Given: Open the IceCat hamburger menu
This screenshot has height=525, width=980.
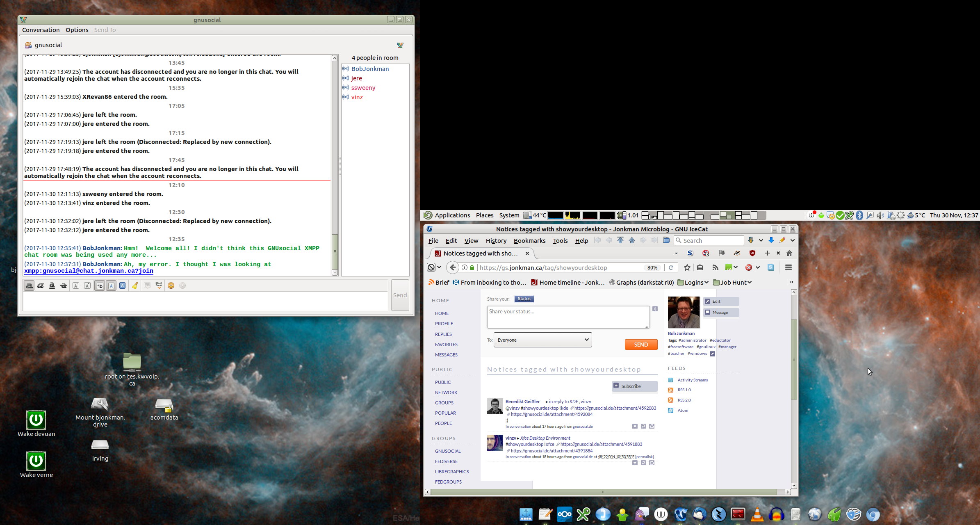Looking at the screenshot, I should pyautogui.click(x=788, y=267).
